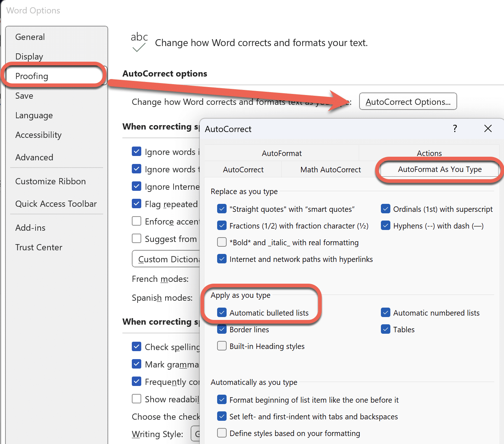The width and height of the screenshot is (504, 444).
Task: Disable the Tables apply-as-you-type checkbox
Action: [386, 329]
